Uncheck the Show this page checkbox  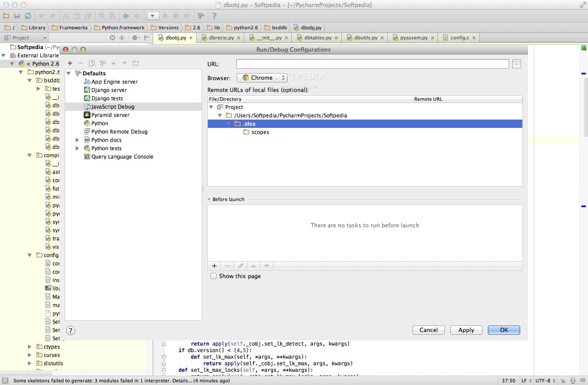pyautogui.click(x=213, y=276)
